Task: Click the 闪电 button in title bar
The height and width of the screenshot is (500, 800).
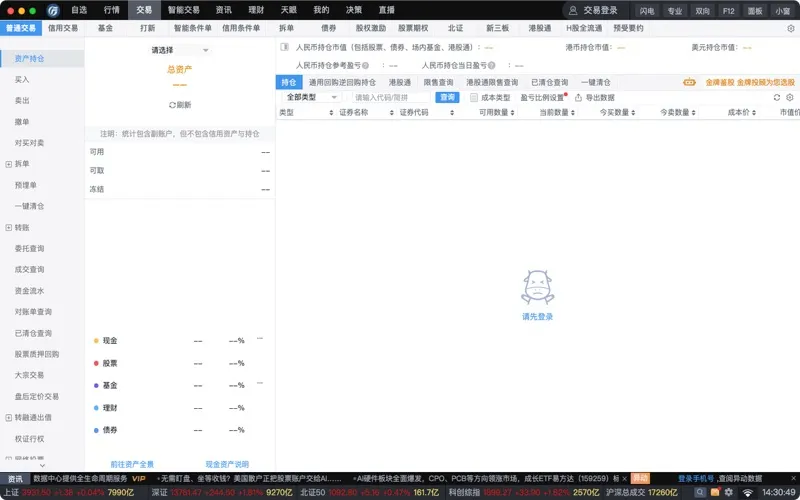Action: [647, 11]
